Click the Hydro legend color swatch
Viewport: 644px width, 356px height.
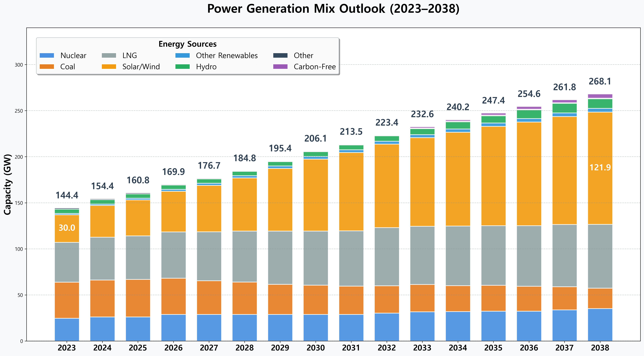pyautogui.click(x=182, y=67)
